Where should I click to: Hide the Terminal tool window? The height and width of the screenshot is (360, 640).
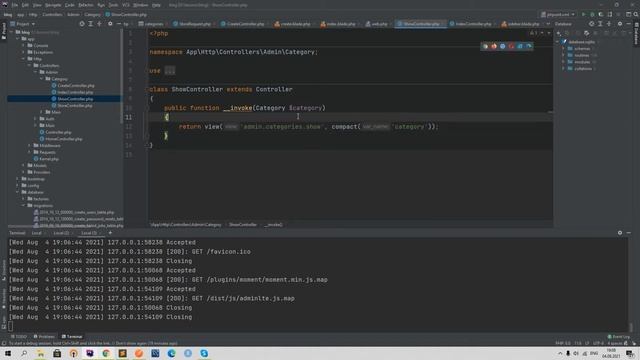coord(629,233)
